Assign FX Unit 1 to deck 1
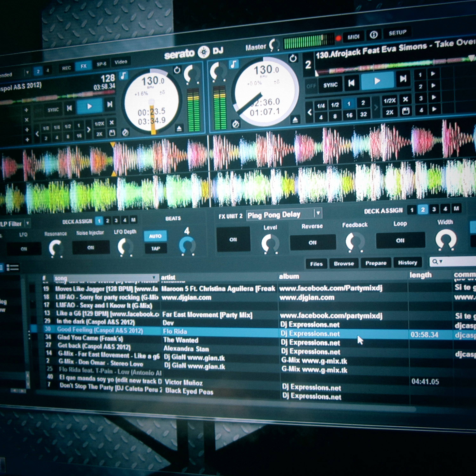The image size is (476, 476). pyautogui.click(x=99, y=221)
